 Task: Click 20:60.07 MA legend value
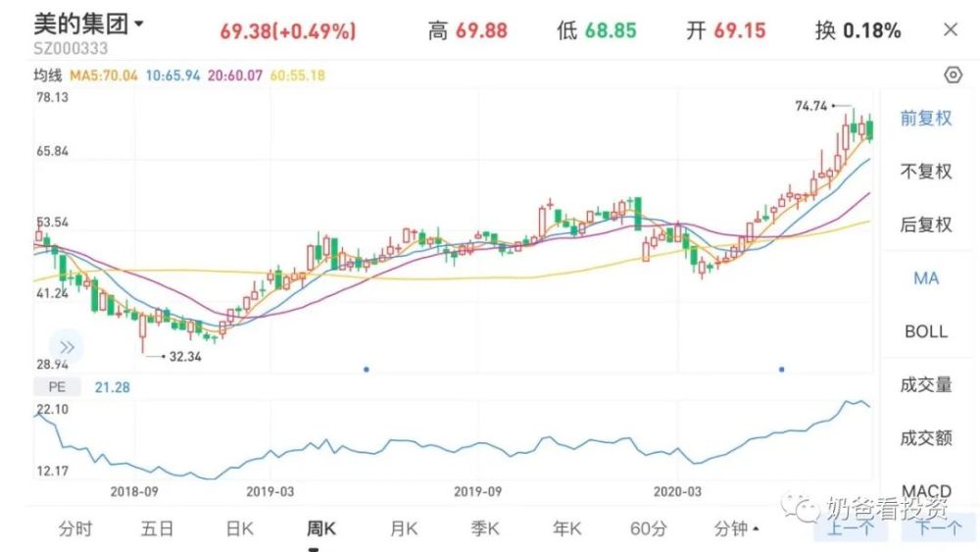(235, 75)
